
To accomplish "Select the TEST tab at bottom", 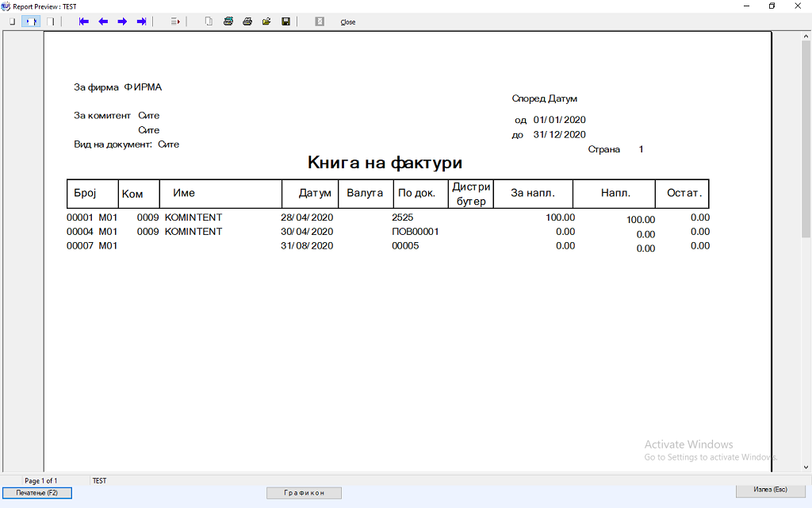I will (x=99, y=481).
